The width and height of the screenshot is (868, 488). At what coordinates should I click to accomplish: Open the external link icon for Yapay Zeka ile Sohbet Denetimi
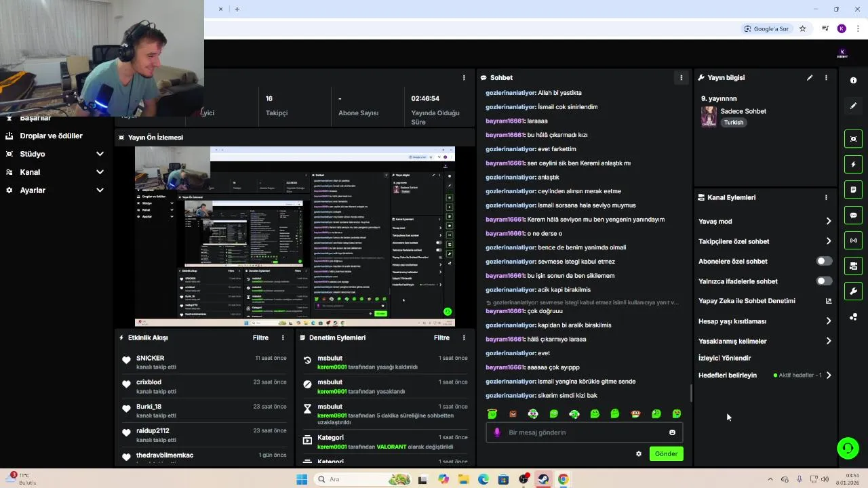click(x=828, y=301)
